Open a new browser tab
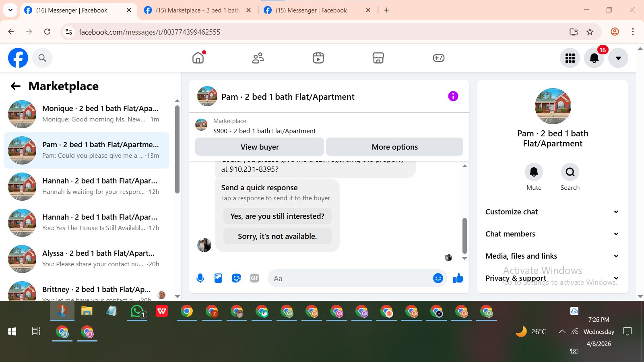 (x=387, y=10)
